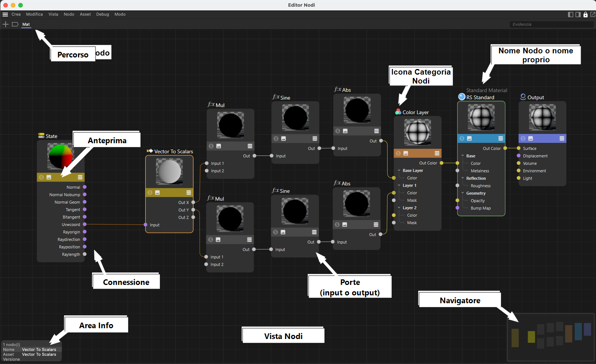Click the Surface input port on Output
Screen dimensions: 596x364
(519, 148)
